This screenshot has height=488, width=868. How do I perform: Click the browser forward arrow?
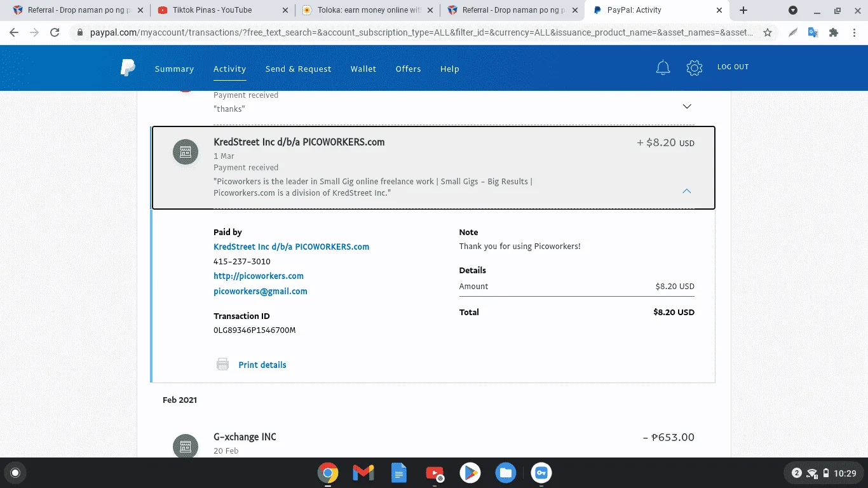pos(34,32)
